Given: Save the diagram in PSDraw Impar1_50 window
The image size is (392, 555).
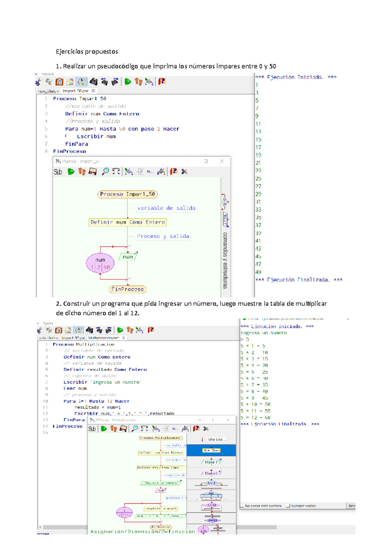Looking at the screenshot, I should [x=93, y=172].
